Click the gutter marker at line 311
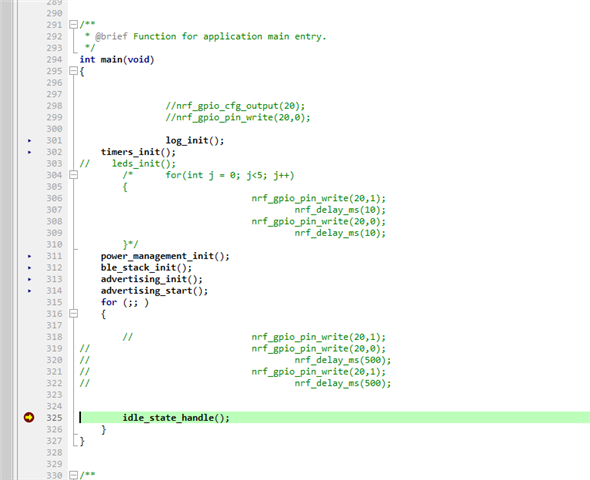The height and width of the screenshot is (480, 590). click(x=29, y=256)
